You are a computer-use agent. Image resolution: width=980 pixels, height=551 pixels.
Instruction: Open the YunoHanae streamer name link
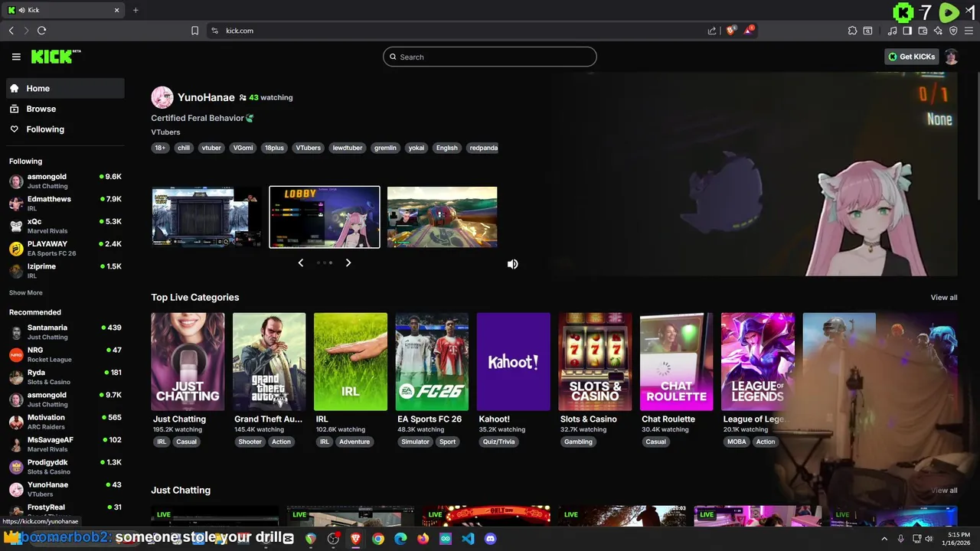(x=206, y=97)
